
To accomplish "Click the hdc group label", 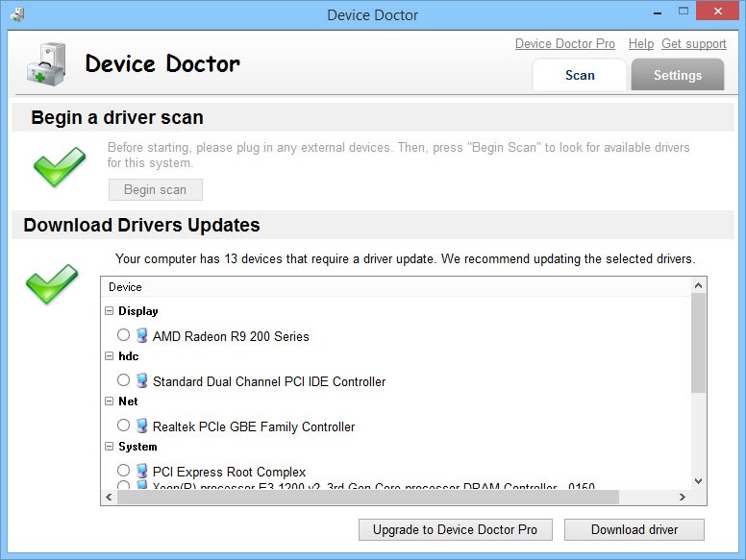I will 129,356.
